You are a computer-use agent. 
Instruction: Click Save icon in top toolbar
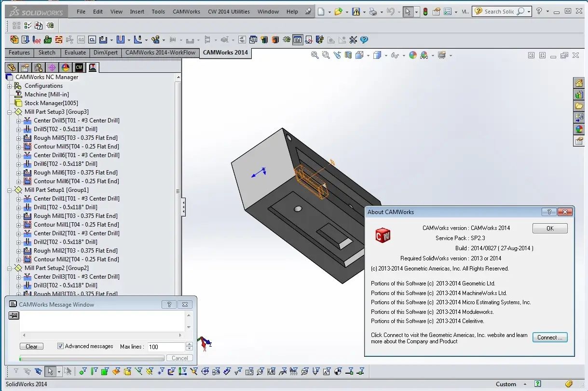tap(356, 12)
